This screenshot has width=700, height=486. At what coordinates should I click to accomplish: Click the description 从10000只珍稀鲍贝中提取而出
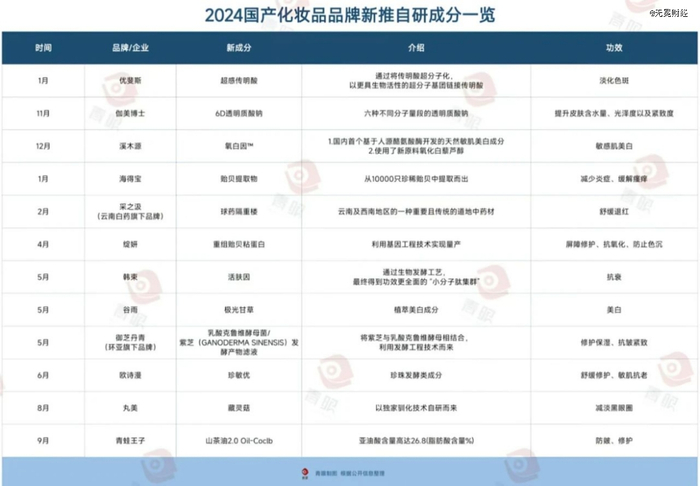[x=416, y=179]
